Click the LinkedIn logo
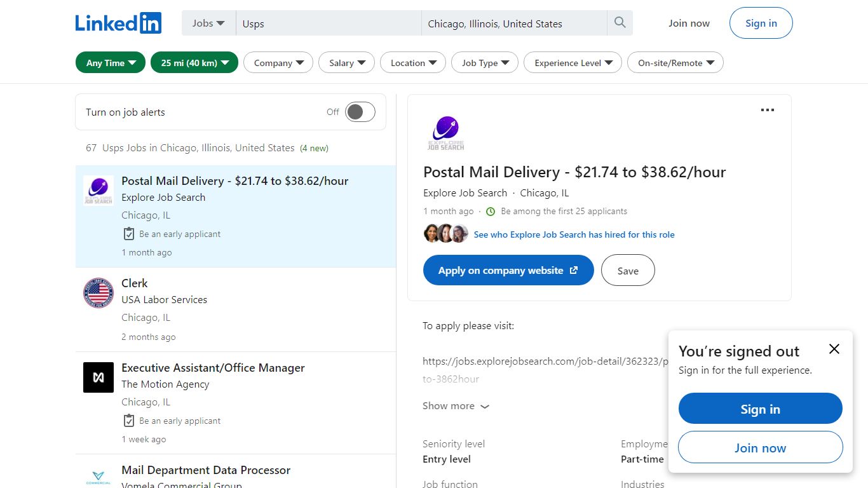The height and width of the screenshot is (488, 868). pyautogui.click(x=118, y=23)
